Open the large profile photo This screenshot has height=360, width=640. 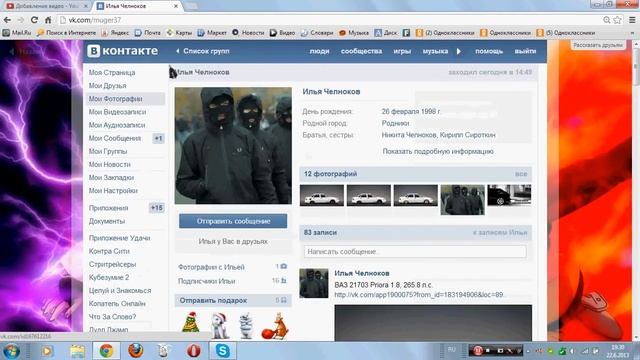coord(233,146)
